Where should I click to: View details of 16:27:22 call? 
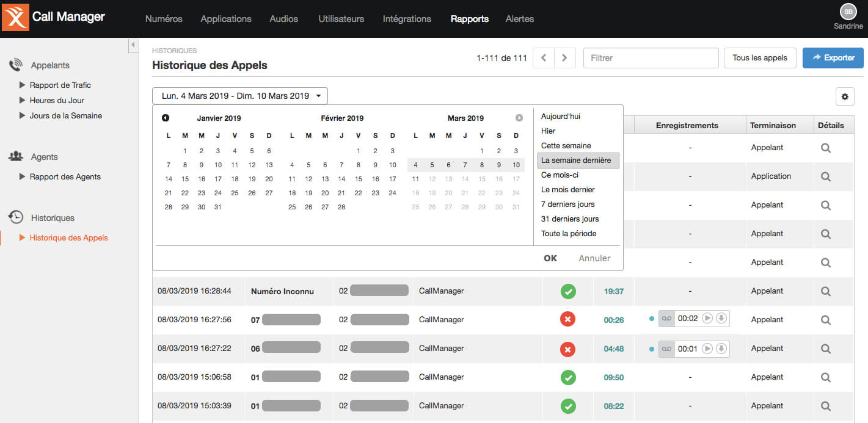[x=826, y=349]
